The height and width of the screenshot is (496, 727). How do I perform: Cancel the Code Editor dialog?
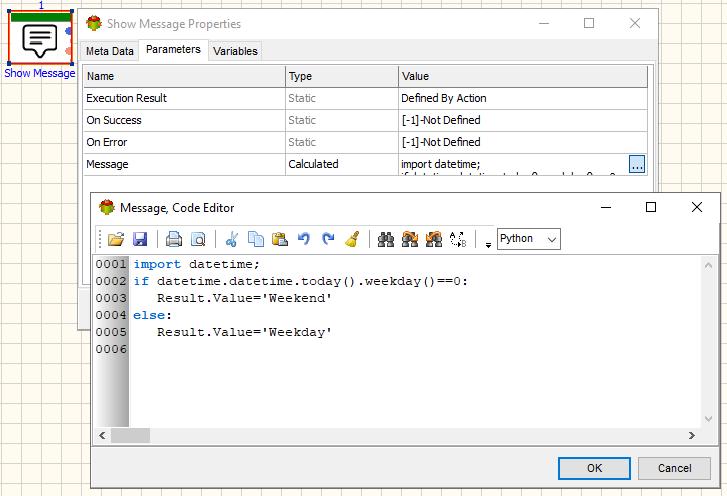[675, 468]
